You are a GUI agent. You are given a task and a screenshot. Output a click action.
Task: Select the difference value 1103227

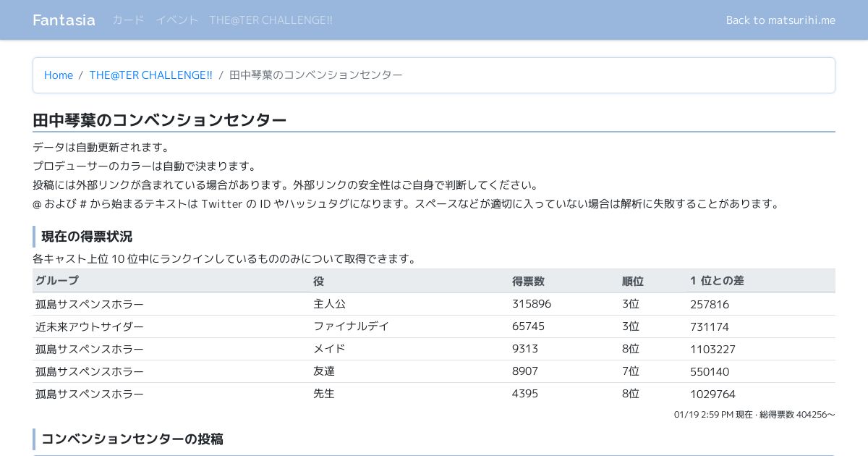[x=712, y=349]
